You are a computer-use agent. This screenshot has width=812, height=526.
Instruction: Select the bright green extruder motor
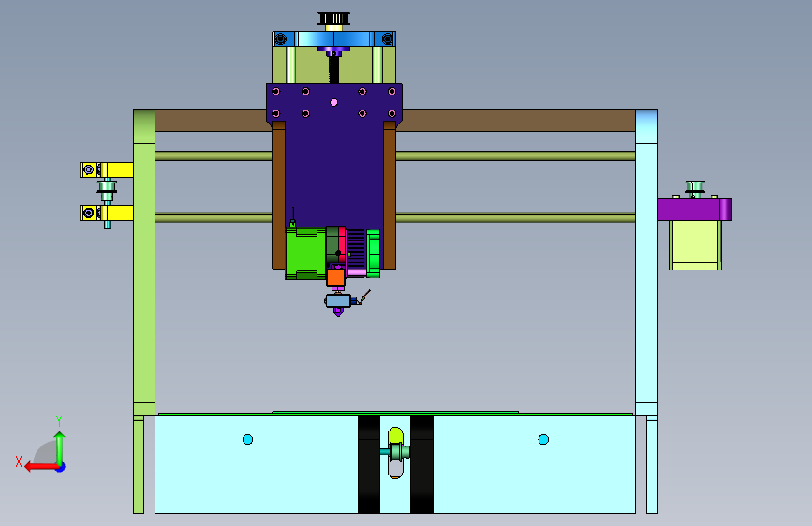[305, 254]
